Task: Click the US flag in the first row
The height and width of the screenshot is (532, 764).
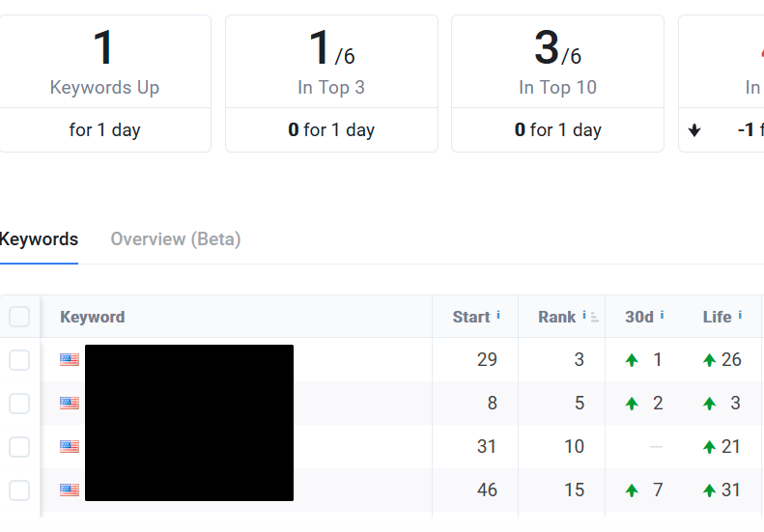Action: coord(70,360)
